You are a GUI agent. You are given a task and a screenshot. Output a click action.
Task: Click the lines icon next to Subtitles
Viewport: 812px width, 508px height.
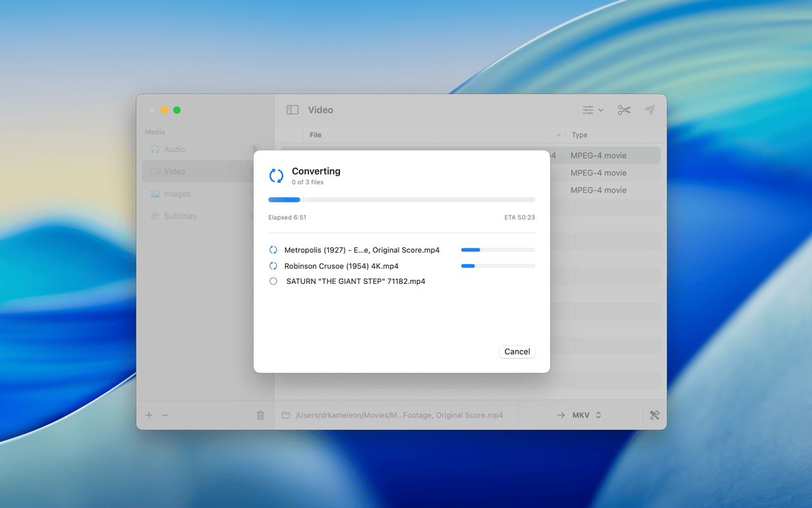tap(155, 216)
